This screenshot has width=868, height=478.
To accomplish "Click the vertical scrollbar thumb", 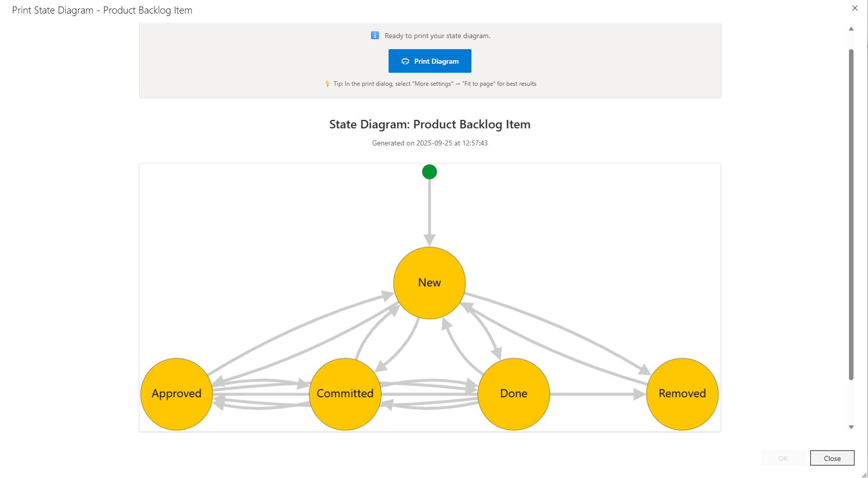I will point(851,215).
